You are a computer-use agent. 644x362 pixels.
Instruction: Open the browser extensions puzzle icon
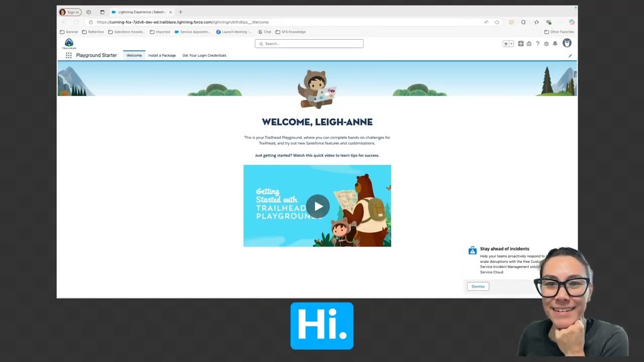click(x=548, y=22)
